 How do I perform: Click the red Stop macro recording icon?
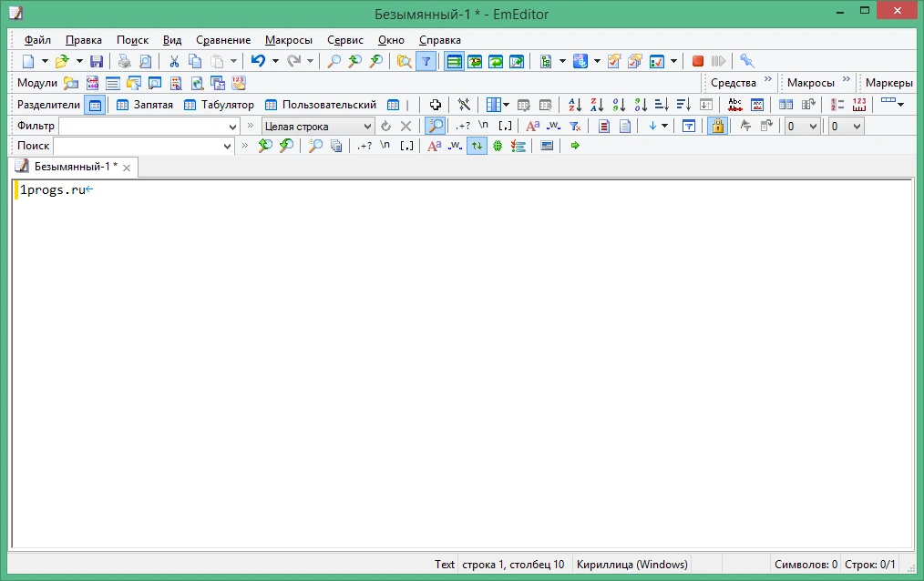point(698,61)
